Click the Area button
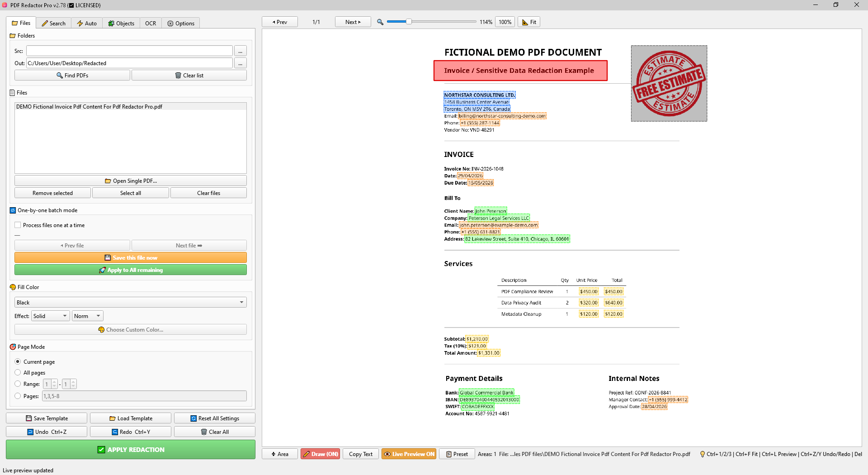The image size is (868, 475). (280, 454)
